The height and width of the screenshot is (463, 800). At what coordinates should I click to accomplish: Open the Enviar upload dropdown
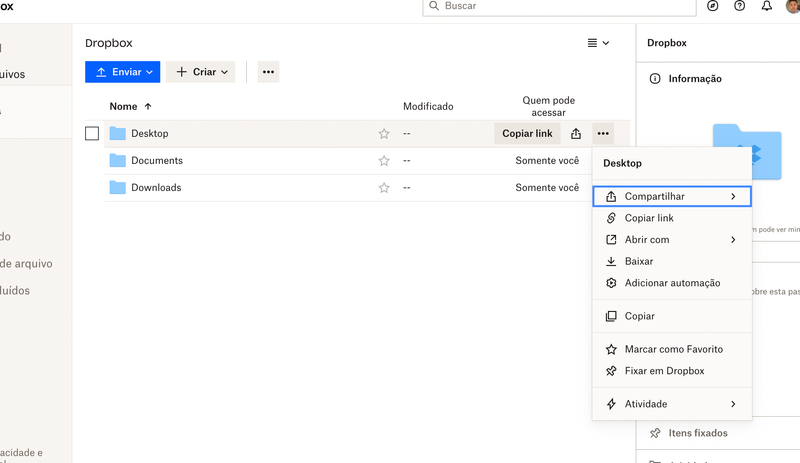point(122,72)
